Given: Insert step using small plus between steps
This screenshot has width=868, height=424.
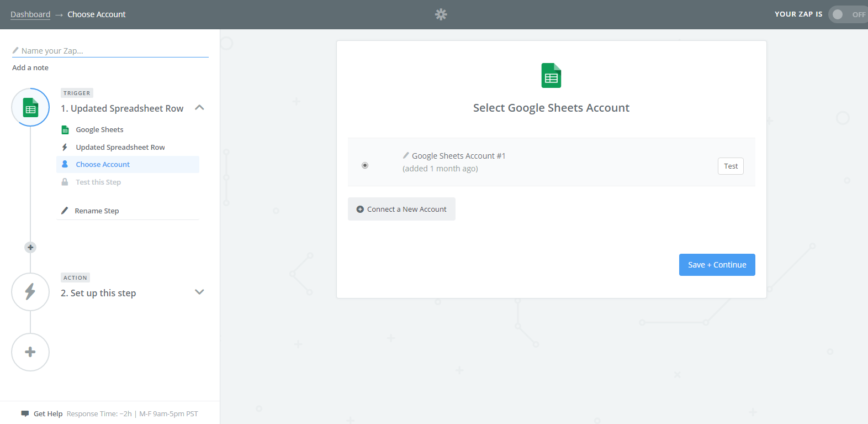Looking at the screenshot, I should pyautogui.click(x=30, y=247).
